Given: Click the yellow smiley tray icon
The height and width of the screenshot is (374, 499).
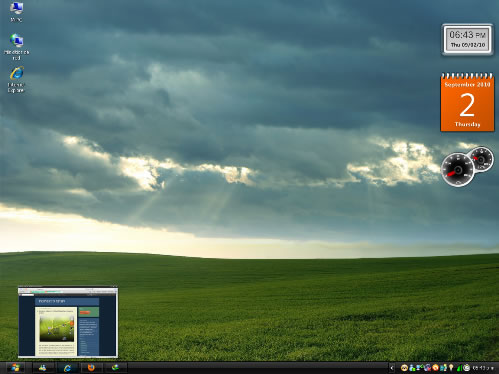Looking at the screenshot, I should click(404, 368).
